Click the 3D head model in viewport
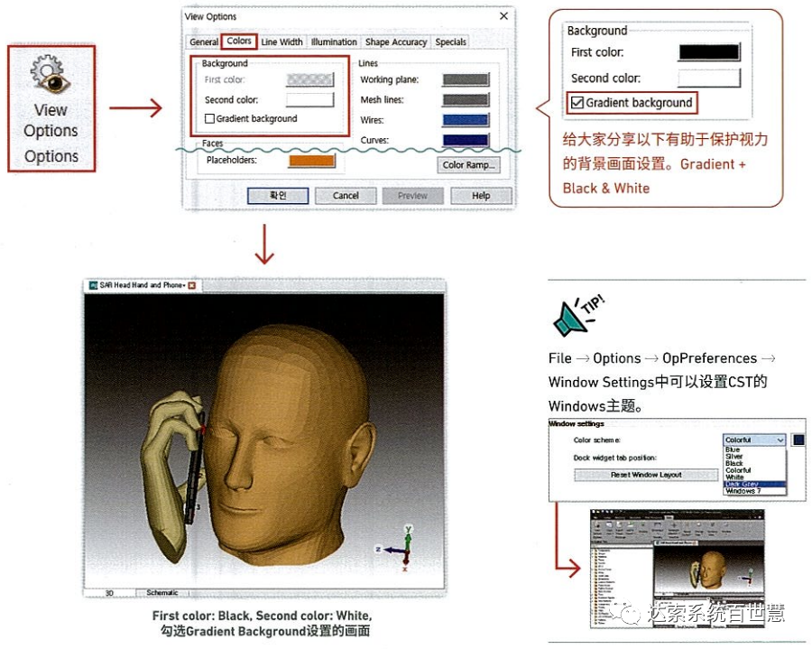Image resolution: width=812 pixels, height=649 pixels. click(290, 445)
